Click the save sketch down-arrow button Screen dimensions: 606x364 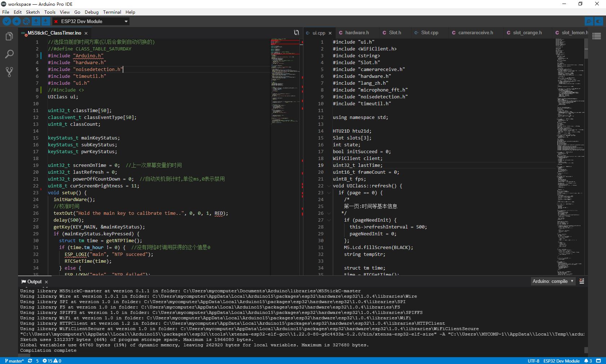click(x=46, y=21)
